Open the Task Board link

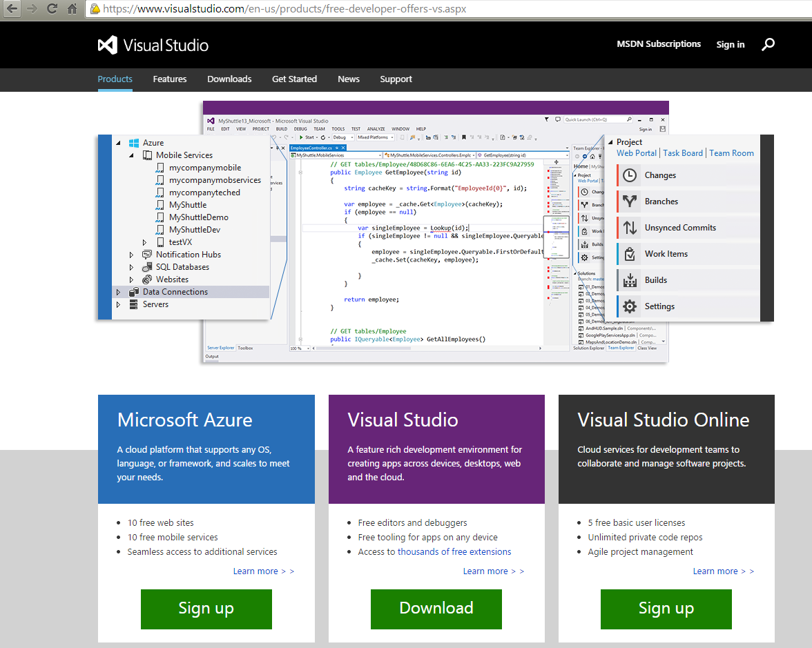(683, 153)
